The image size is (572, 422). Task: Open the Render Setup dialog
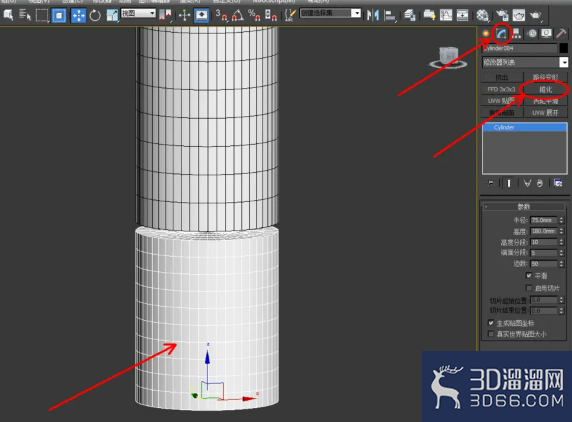pyautogui.click(x=502, y=15)
